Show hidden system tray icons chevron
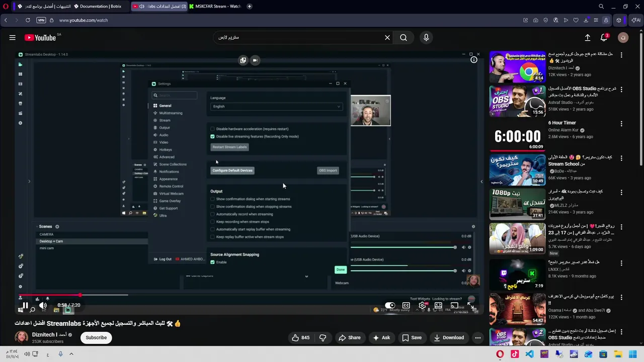 [71, 354]
